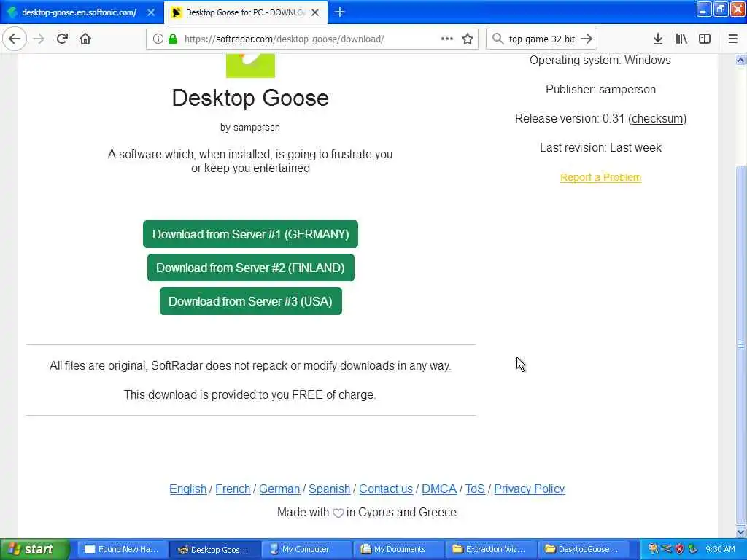
Task: Open the Windows start menu
Action: click(x=34, y=549)
